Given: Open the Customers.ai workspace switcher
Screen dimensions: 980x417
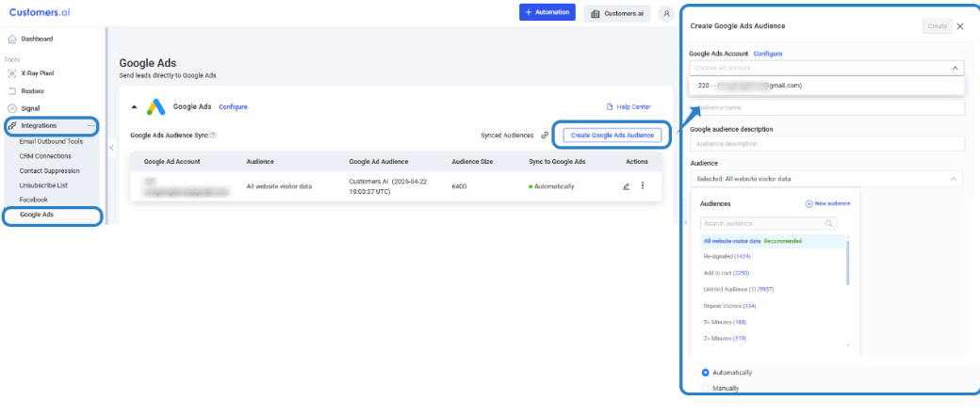Looking at the screenshot, I should [617, 14].
